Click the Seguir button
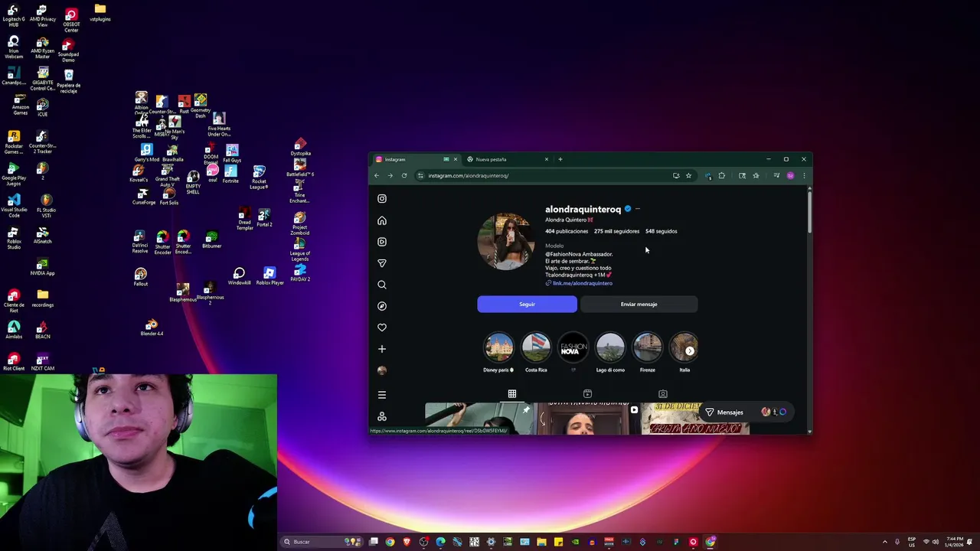The image size is (980, 551). coord(527,305)
